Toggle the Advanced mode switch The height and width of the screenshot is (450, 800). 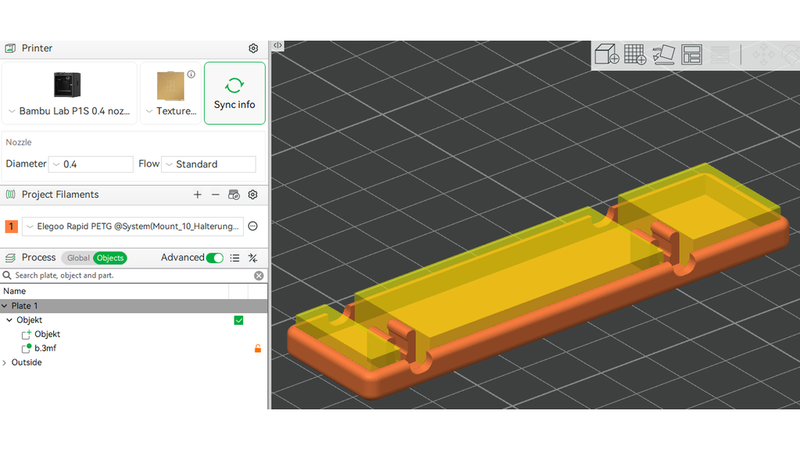click(x=215, y=258)
